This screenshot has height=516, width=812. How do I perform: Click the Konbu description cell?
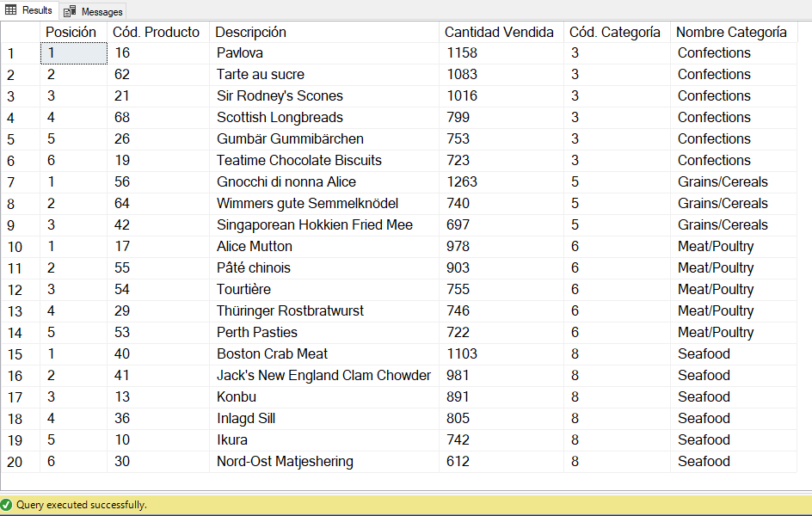pyautogui.click(x=324, y=397)
